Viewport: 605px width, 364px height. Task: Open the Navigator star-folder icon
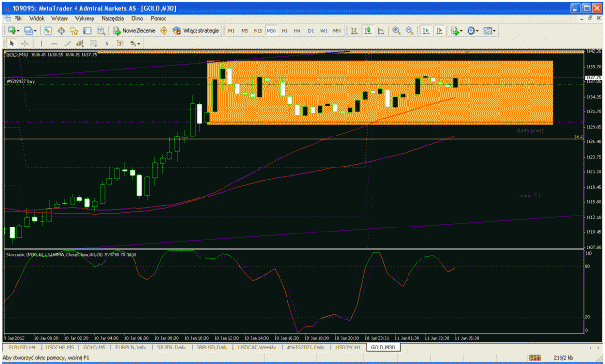(x=75, y=30)
